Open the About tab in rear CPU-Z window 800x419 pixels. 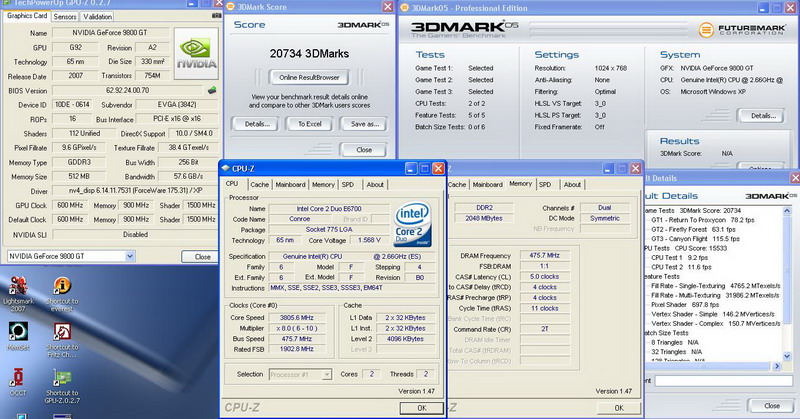click(572, 185)
